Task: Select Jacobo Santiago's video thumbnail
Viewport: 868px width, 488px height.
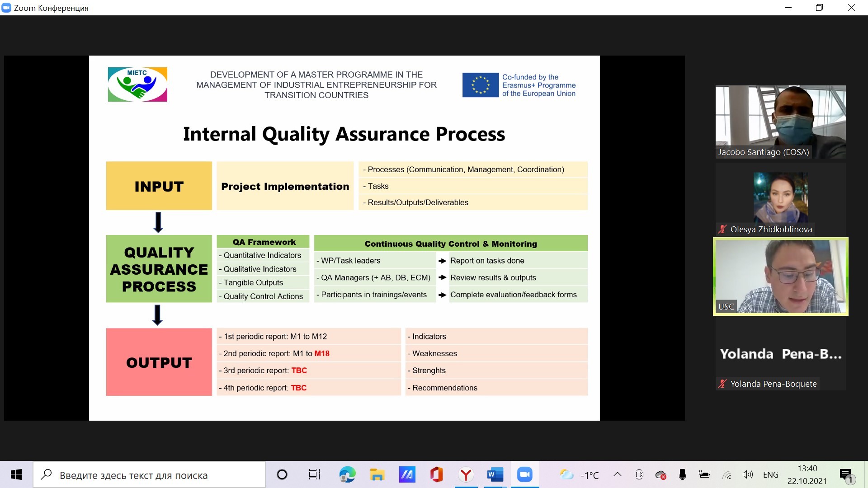Action: click(780, 121)
